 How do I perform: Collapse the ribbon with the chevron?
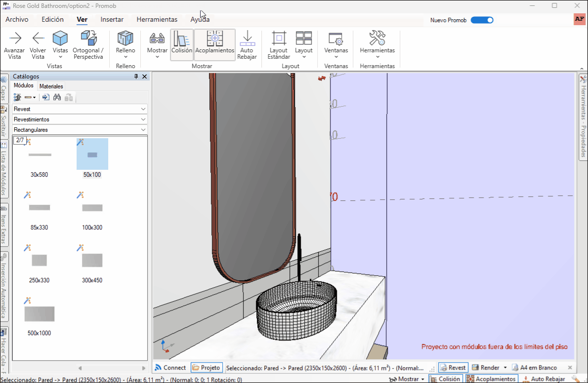coord(582,69)
